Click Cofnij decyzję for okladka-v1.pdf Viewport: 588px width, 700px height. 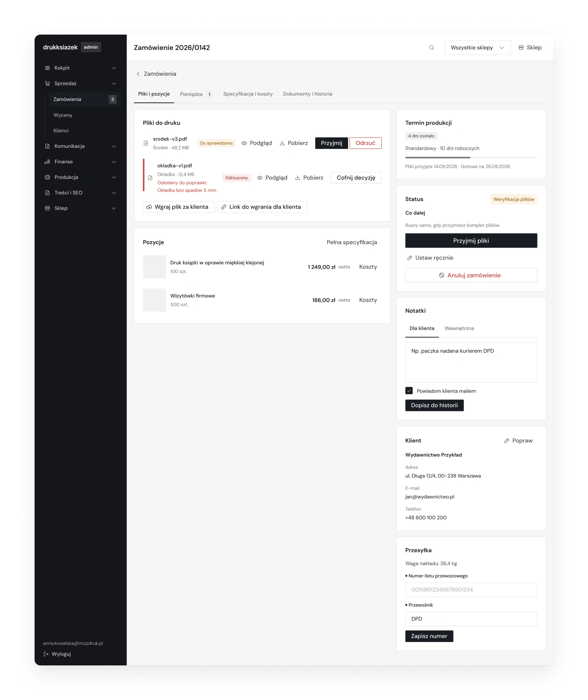pos(356,178)
